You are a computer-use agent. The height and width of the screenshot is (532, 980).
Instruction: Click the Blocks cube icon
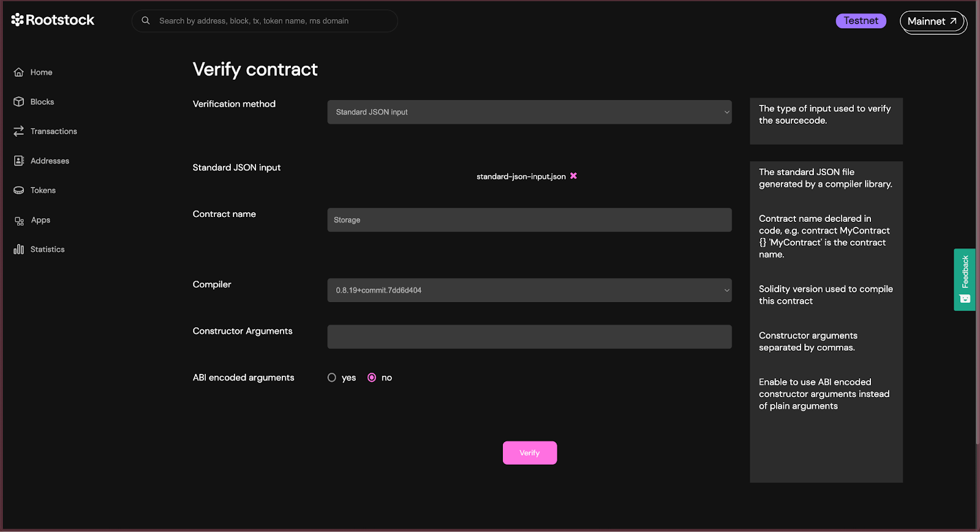pyautogui.click(x=19, y=102)
